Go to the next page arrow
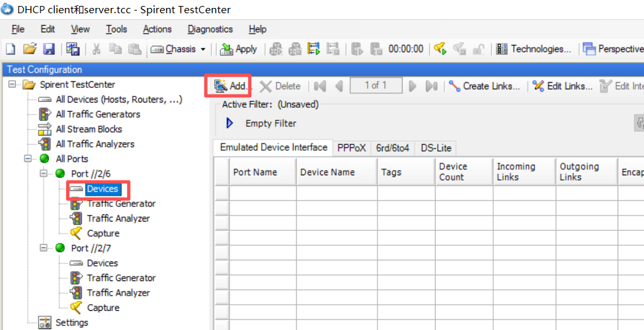The image size is (644, 330). pos(413,86)
